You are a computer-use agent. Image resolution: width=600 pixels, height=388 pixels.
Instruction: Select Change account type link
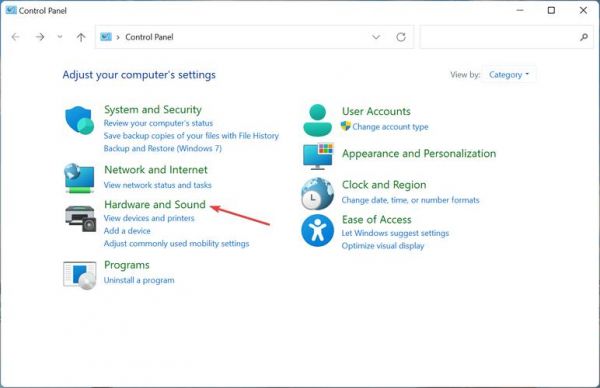click(x=390, y=127)
